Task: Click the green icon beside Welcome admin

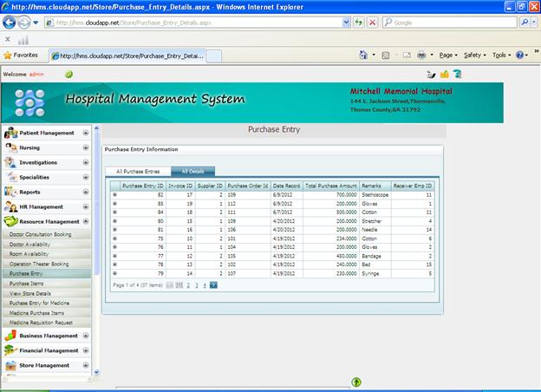Action: point(68,75)
